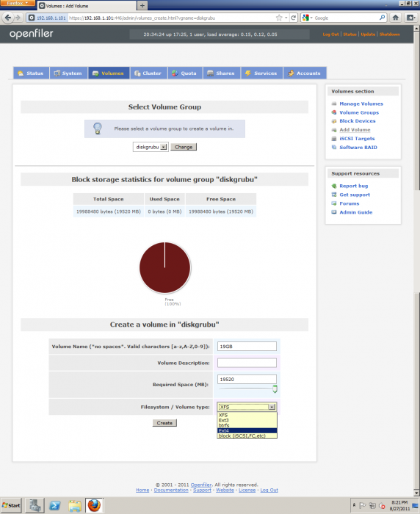420x514 pixels.
Task: Click the Windows Start button
Action: point(11,505)
